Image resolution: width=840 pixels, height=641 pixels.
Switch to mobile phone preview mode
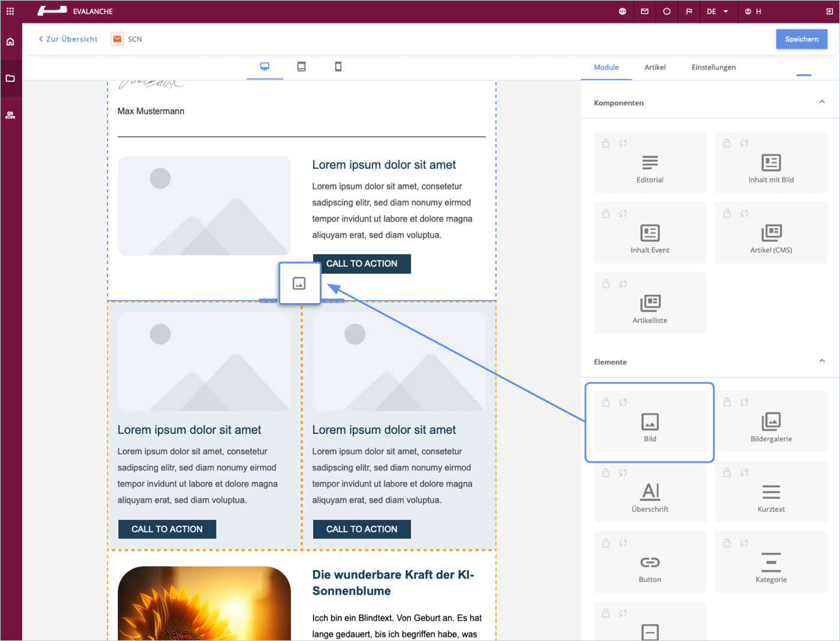[338, 67]
